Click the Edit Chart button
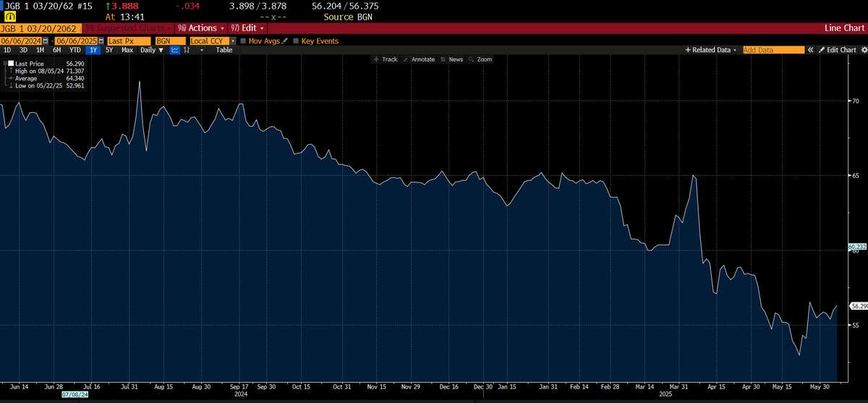The width and height of the screenshot is (868, 403). point(838,50)
